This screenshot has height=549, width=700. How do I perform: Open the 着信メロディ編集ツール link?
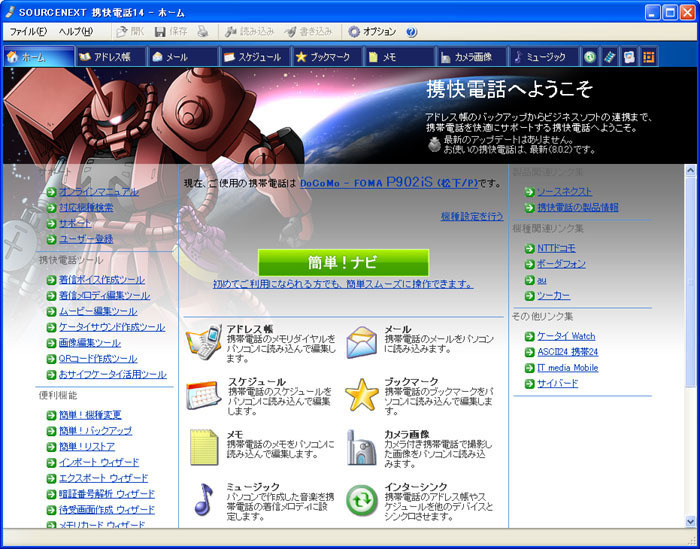104,295
